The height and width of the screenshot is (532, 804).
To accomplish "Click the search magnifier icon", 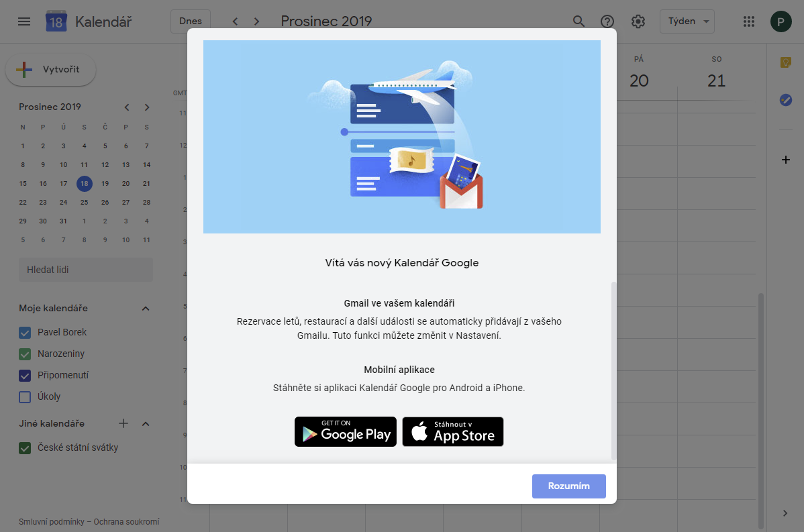I will 579,21.
